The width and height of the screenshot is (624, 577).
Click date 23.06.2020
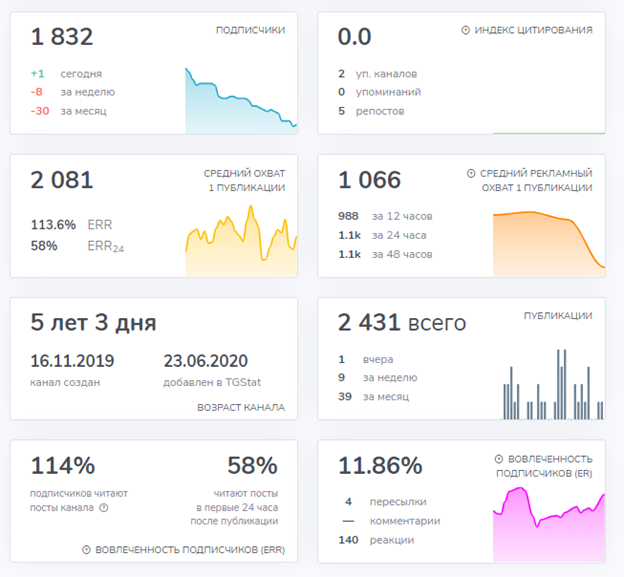click(206, 361)
